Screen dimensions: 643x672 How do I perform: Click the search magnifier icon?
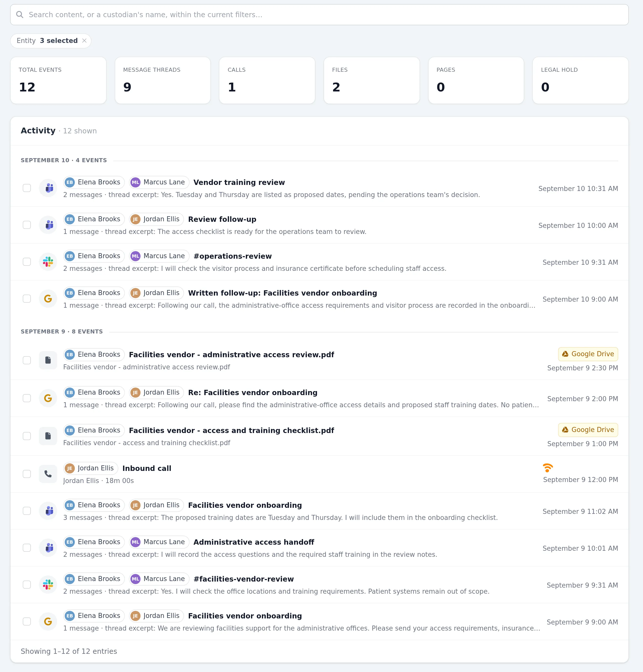pos(20,15)
